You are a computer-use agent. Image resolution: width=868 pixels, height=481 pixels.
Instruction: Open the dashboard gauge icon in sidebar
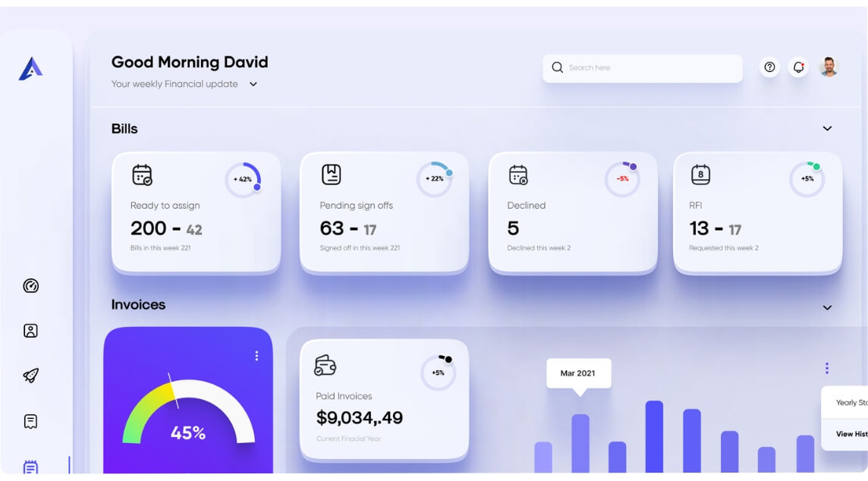point(30,286)
